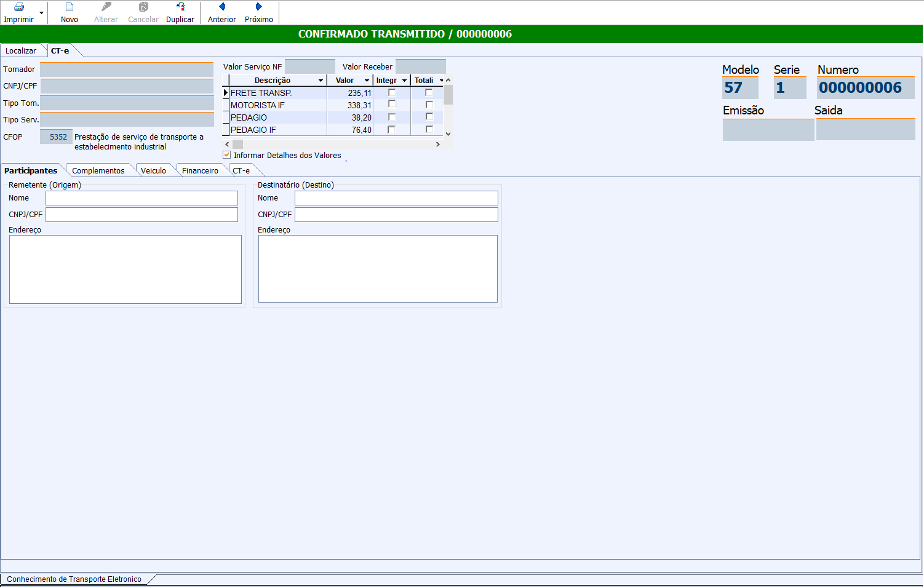The image size is (924, 588).
Task: Switch to the Localizar tab
Action: click(x=21, y=51)
